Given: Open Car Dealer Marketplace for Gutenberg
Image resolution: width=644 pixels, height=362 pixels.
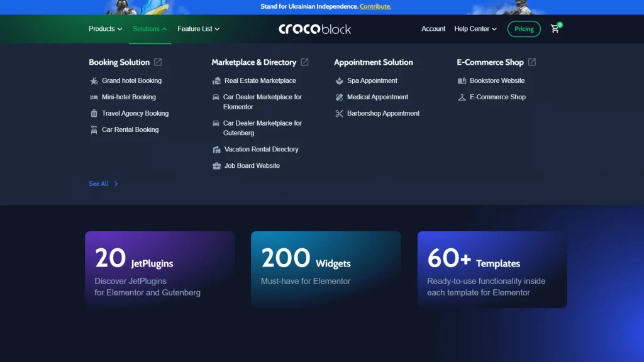Looking at the screenshot, I should pos(262,128).
